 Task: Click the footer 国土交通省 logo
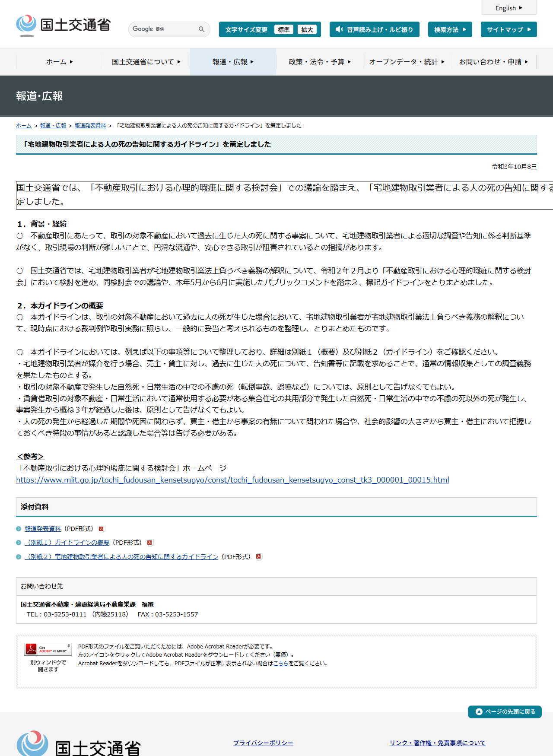point(79,743)
